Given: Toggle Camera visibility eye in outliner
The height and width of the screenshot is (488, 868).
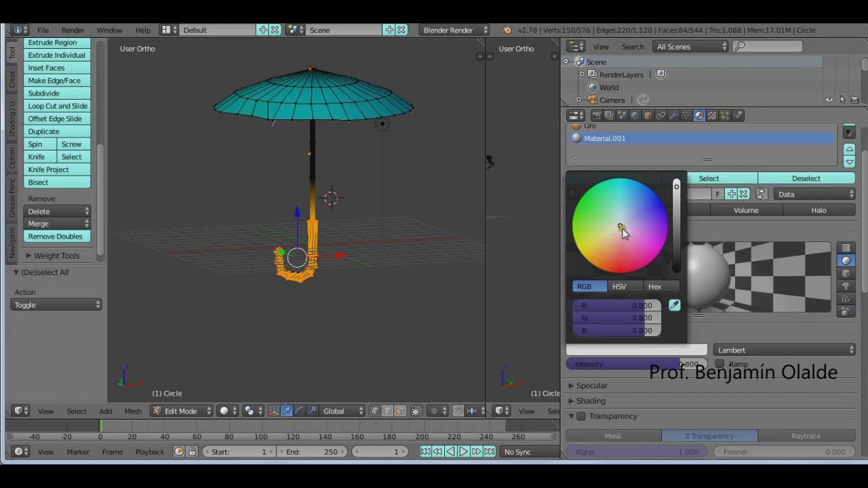Looking at the screenshot, I should (x=829, y=100).
